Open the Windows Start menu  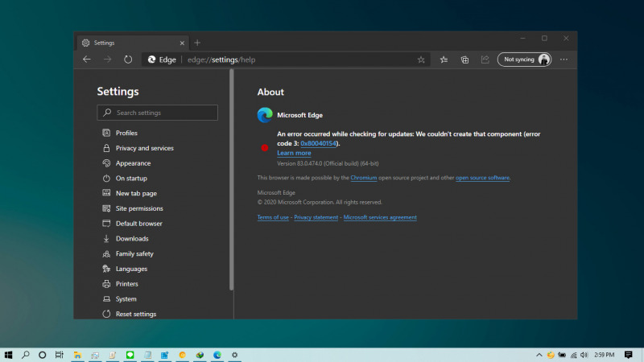[8, 355]
